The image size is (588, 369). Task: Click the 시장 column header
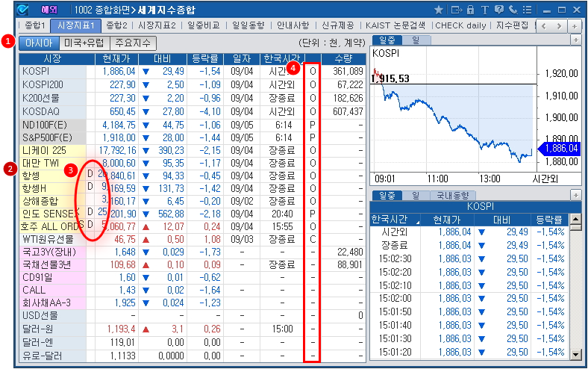click(52, 58)
